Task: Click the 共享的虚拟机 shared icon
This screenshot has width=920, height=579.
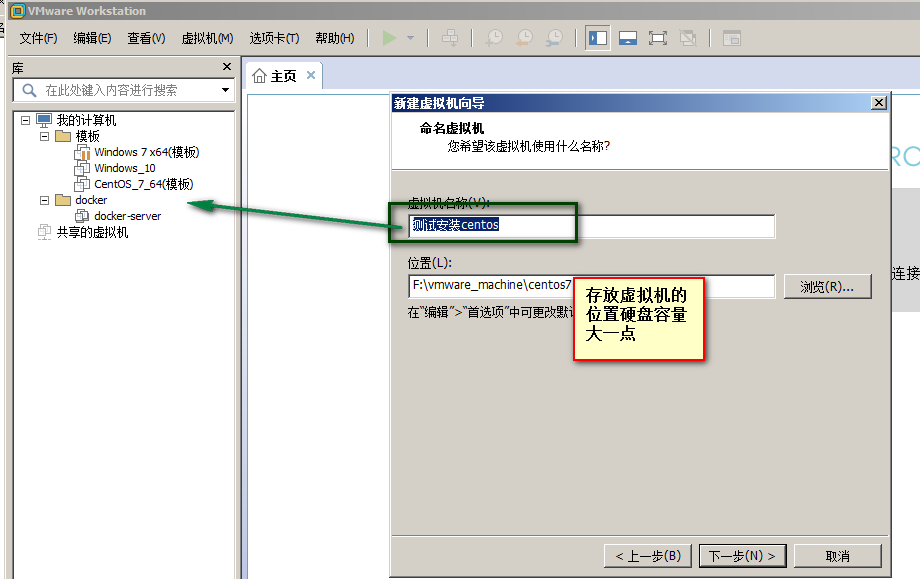Action: coord(44,232)
